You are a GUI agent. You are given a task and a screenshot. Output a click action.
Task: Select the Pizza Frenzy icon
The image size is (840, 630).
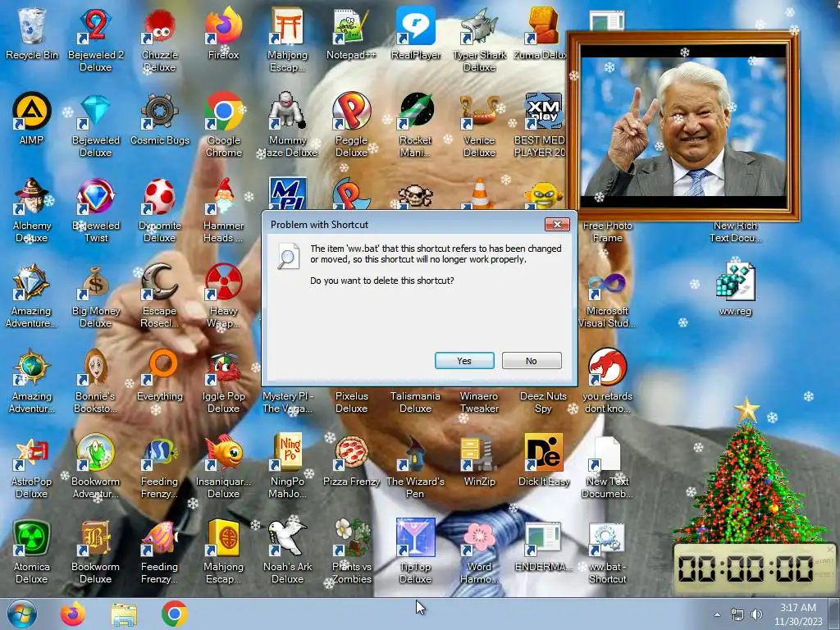click(351, 460)
